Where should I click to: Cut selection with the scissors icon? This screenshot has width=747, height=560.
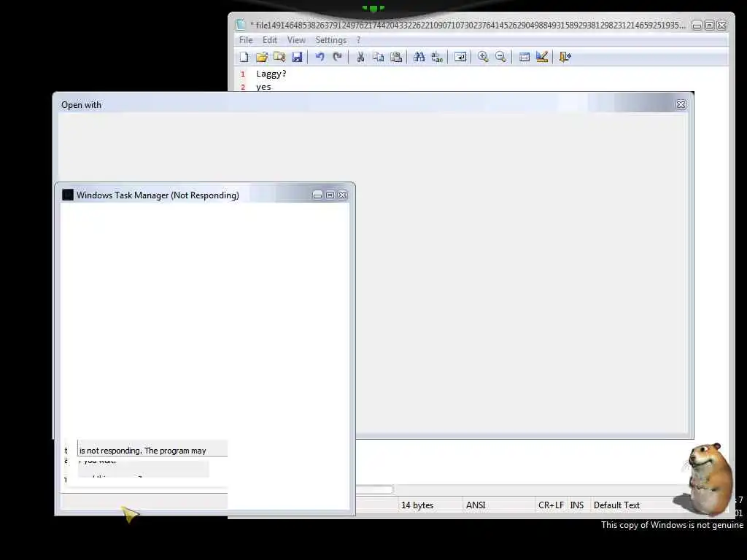360,57
